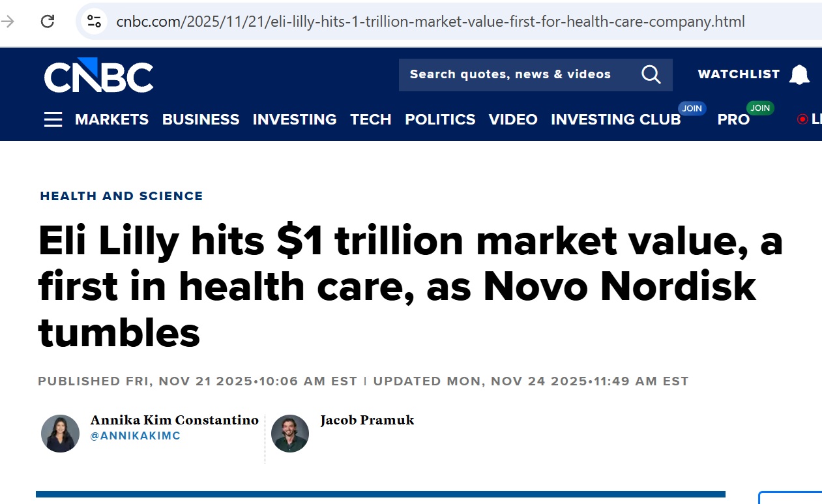Go to the POLITICS section
Screen dimensions: 822x504
tap(440, 120)
